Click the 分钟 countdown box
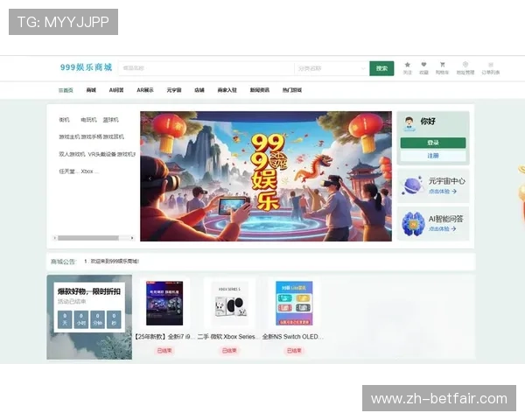 [97, 319]
